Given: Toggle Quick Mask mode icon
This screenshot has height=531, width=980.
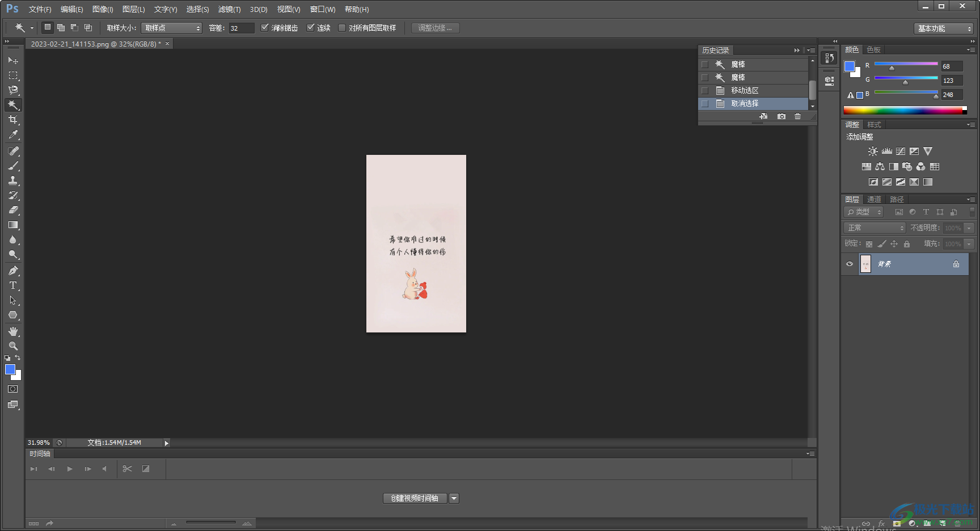Looking at the screenshot, I should [x=13, y=389].
